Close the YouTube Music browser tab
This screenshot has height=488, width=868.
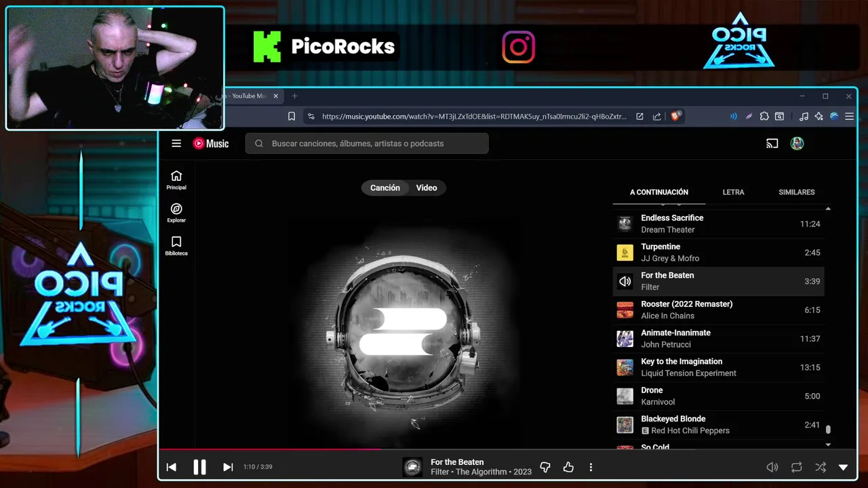[275, 96]
